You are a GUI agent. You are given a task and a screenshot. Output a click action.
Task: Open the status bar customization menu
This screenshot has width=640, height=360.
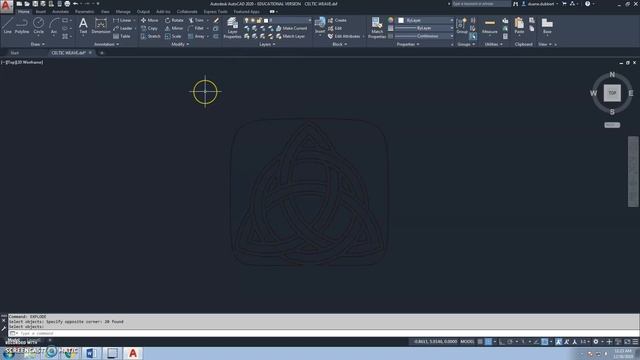(x=635, y=342)
